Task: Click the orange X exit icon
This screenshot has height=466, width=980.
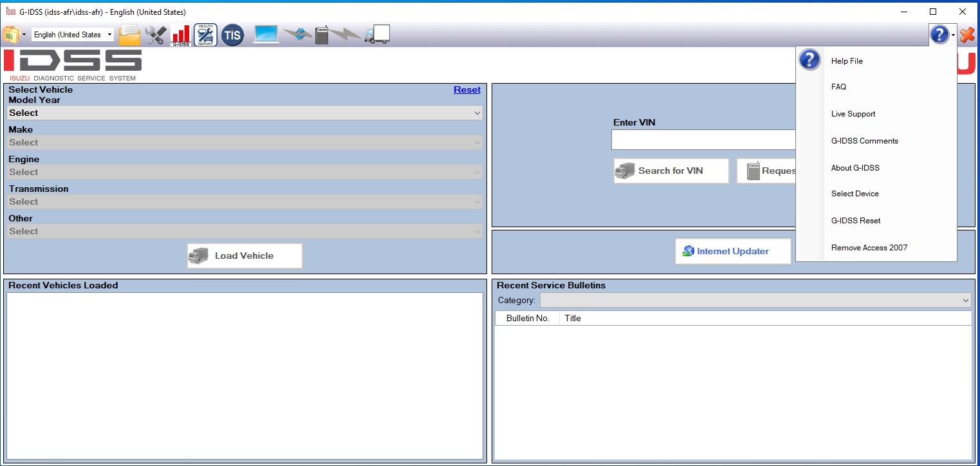Action: (x=967, y=35)
